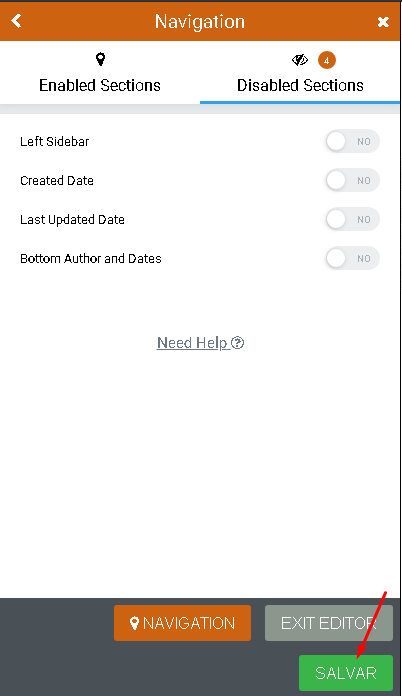The image size is (402, 696).
Task: Turn on the Created Date switch
Action: [353, 181]
